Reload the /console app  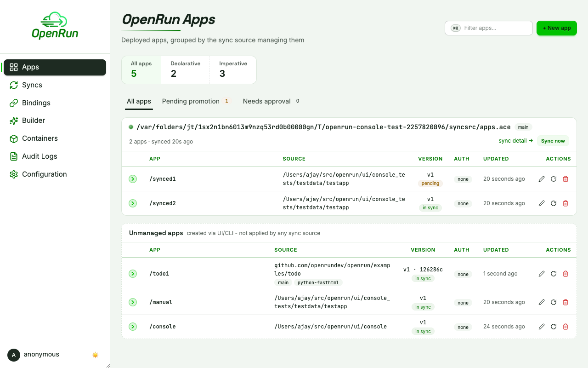(x=554, y=327)
